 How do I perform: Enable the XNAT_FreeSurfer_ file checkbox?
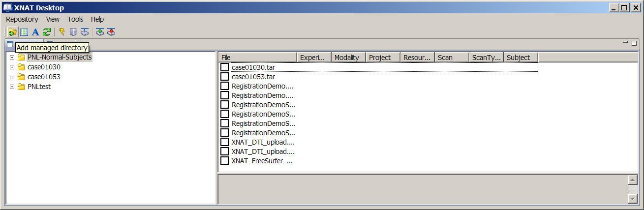224,161
